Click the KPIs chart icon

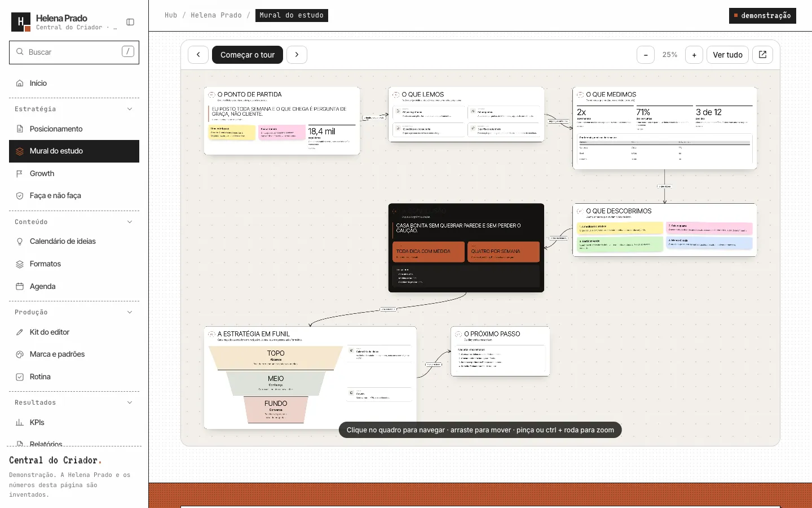point(20,422)
